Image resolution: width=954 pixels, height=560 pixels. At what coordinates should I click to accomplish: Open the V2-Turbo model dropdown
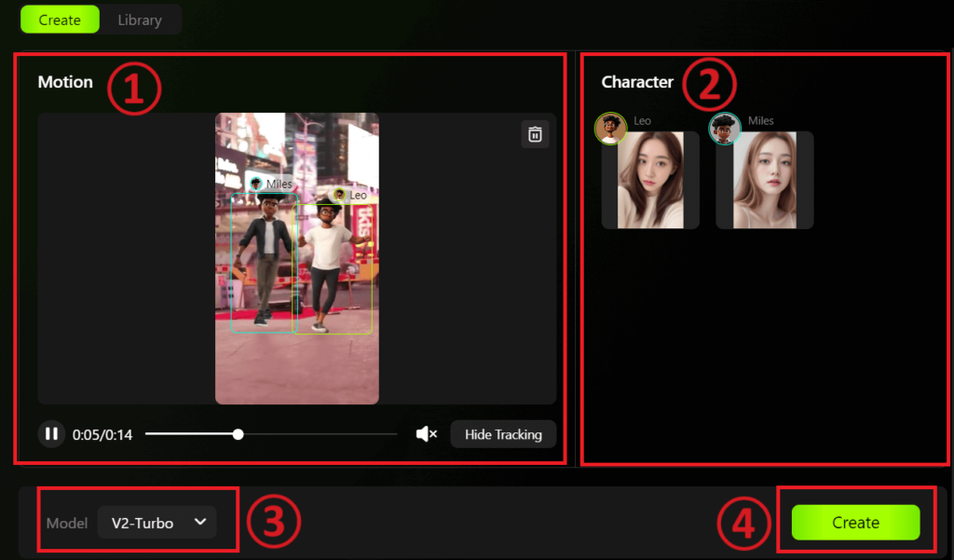click(157, 522)
